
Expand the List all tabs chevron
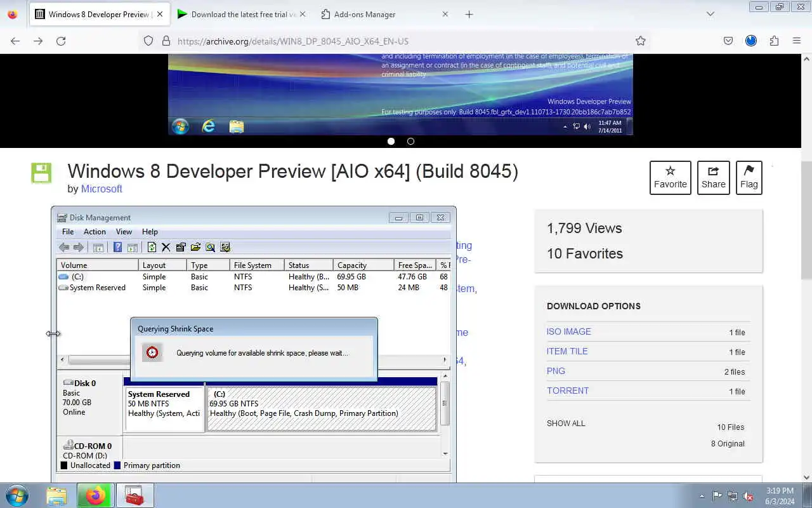(710, 14)
